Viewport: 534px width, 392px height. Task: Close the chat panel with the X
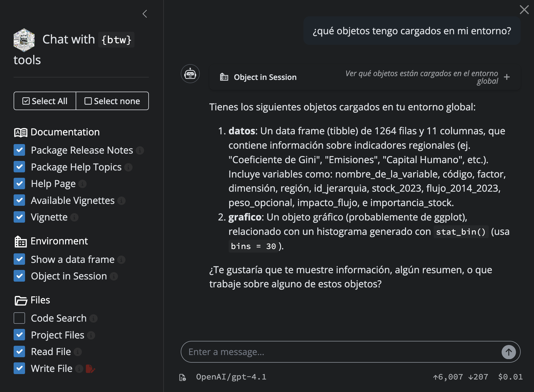[x=524, y=10]
